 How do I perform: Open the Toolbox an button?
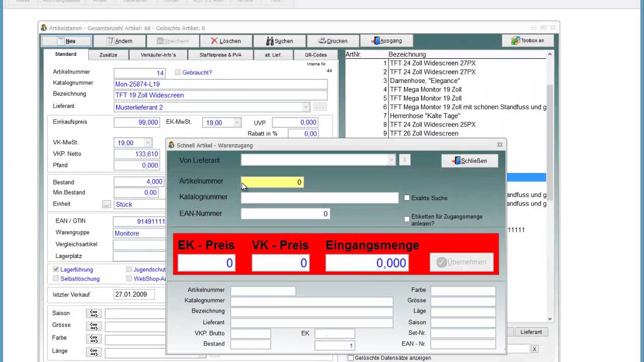click(527, 41)
